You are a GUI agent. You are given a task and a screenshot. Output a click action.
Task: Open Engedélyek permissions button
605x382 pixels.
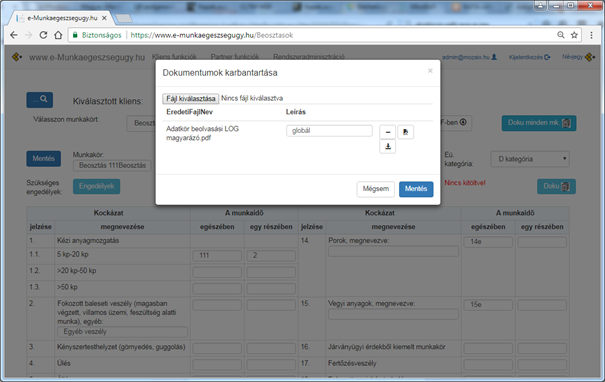click(x=96, y=186)
